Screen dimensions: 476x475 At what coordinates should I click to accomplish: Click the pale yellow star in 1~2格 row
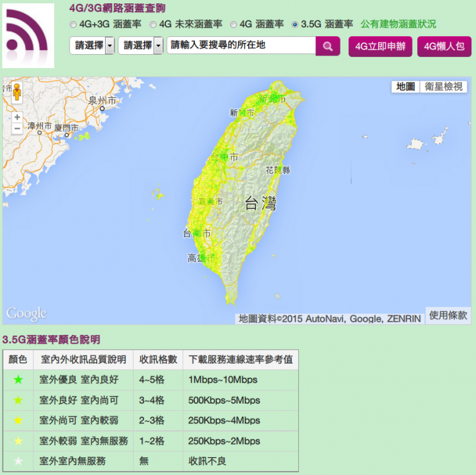click(19, 441)
